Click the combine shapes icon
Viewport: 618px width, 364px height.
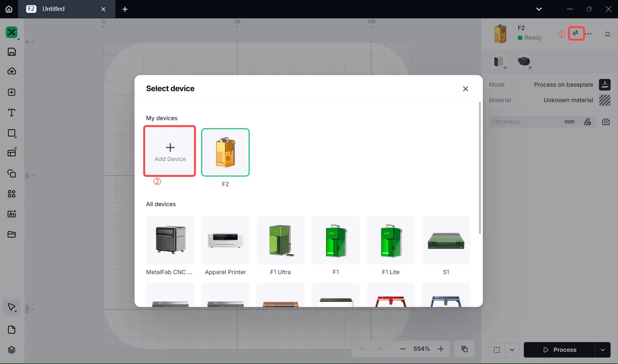click(x=12, y=173)
